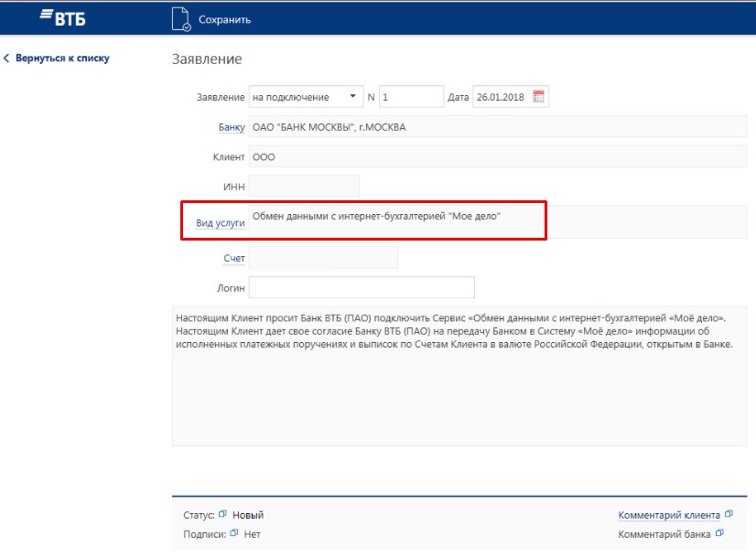
Task: Open the Банку link
Action: pos(231,128)
